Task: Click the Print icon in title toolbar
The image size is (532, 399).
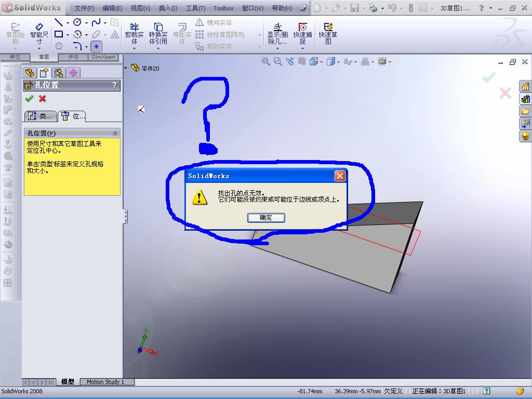Action: (373, 8)
